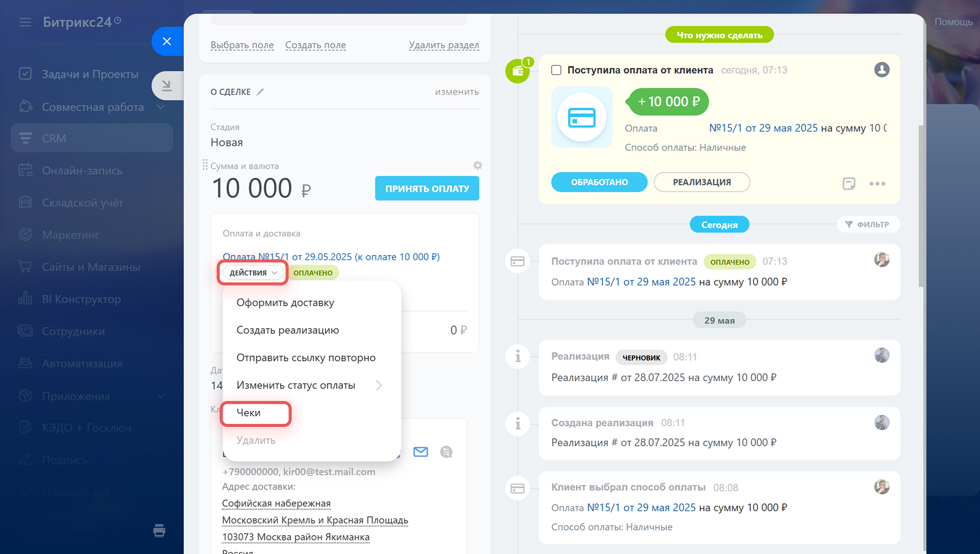The height and width of the screenshot is (554, 980).
Task: Expand Показать все in sidebar
Action: (x=76, y=492)
